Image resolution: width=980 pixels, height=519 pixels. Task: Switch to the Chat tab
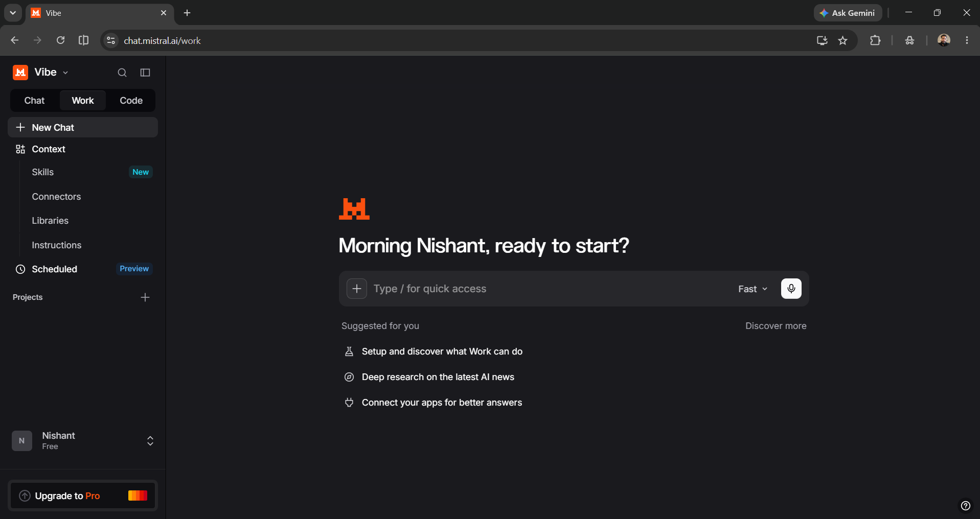pyautogui.click(x=34, y=101)
